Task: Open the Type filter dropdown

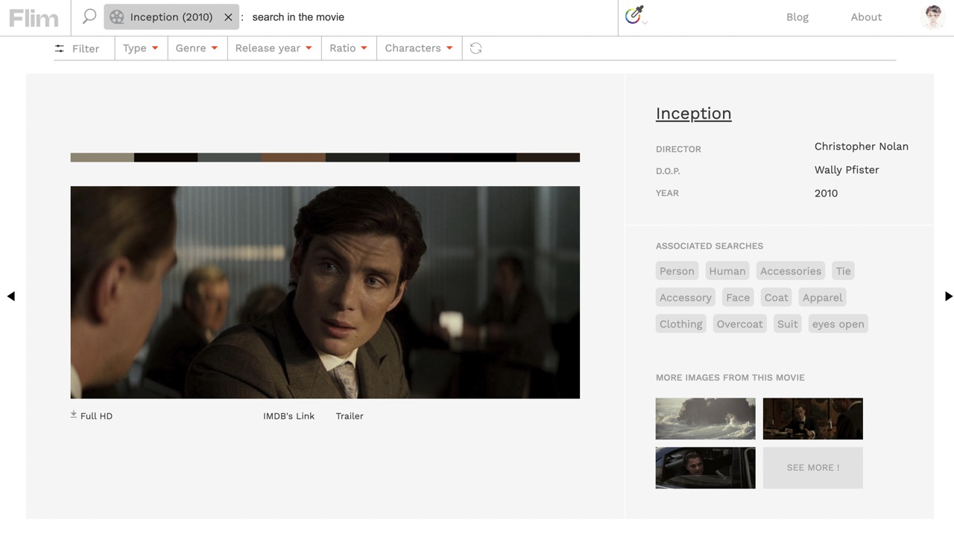Action: click(141, 48)
